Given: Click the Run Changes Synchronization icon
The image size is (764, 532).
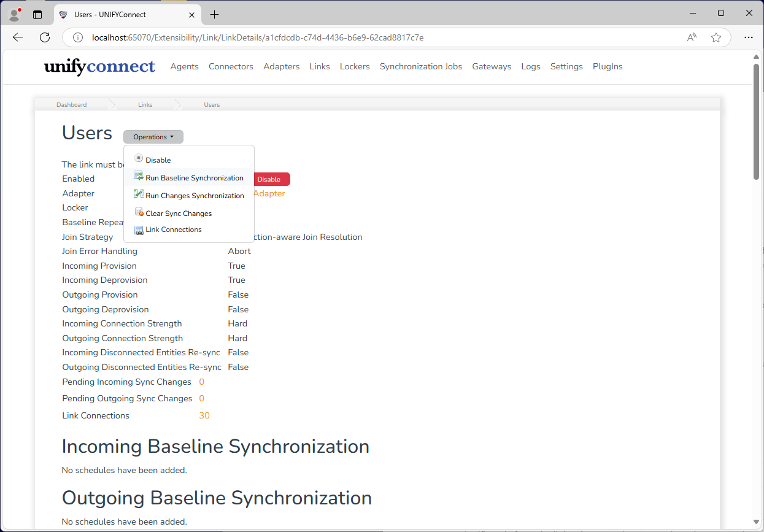Looking at the screenshot, I should [139, 194].
